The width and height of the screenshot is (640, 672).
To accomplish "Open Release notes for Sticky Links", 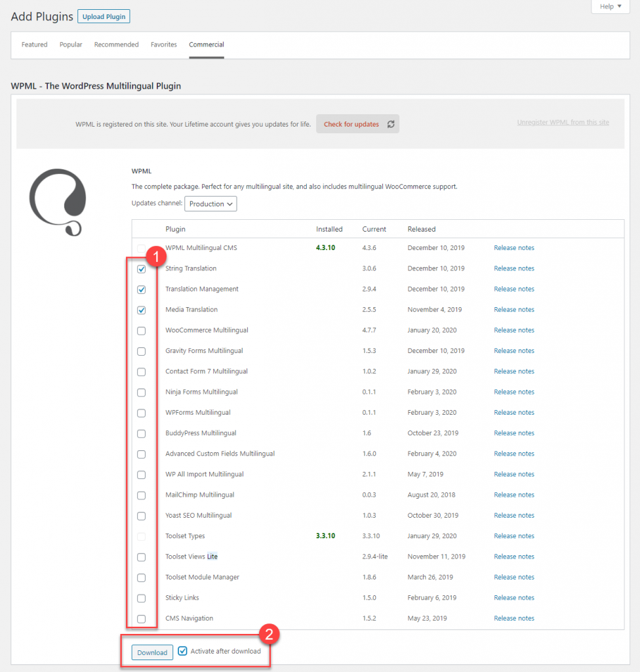I will (x=514, y=597).
